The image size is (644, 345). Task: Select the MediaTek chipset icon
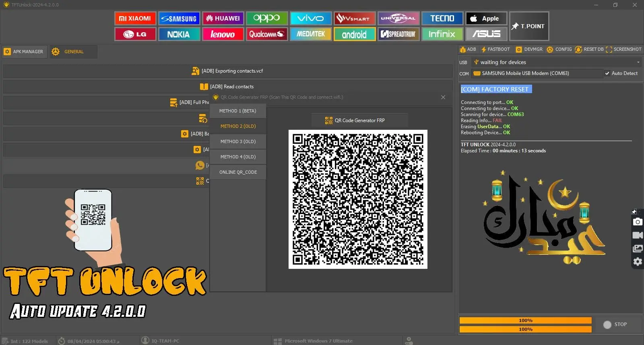point(310,34)
